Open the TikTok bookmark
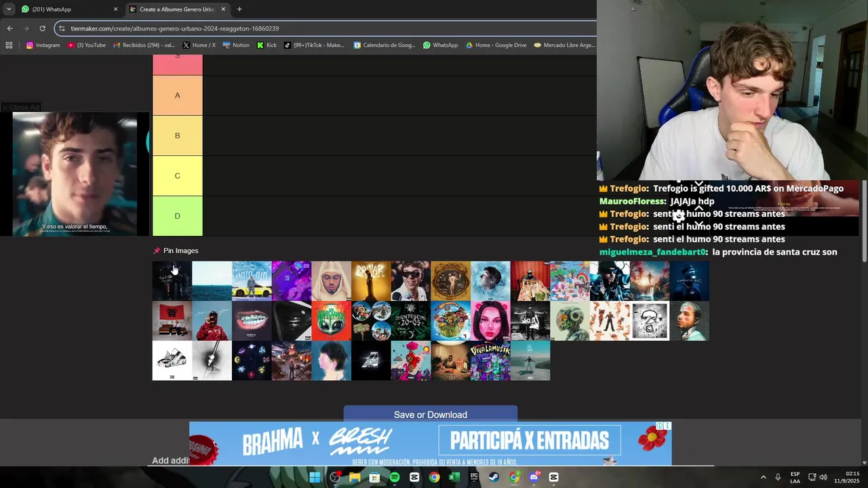The width and height of the screenshot is (868, 488). pyautogui.click(x=314, y=45)
